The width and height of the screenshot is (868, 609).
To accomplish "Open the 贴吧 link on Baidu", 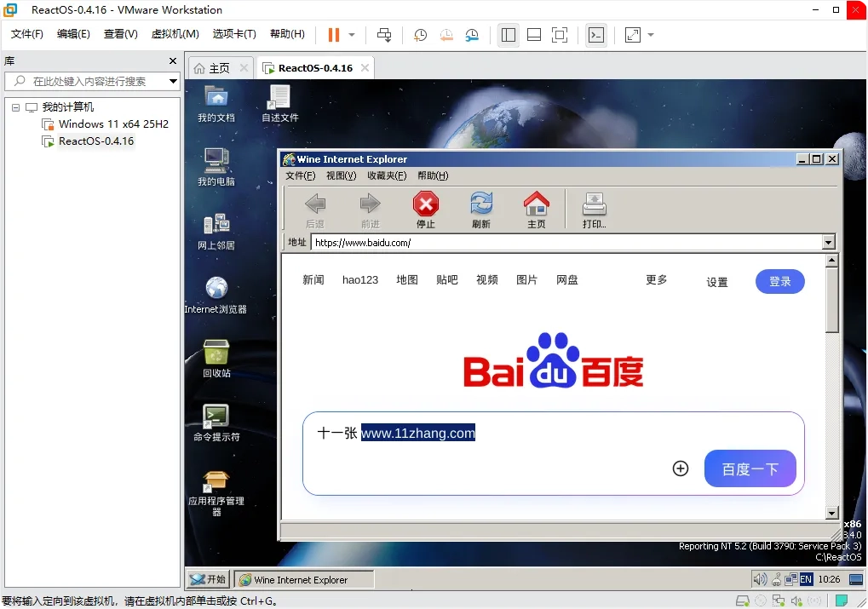I will (447, 280).
